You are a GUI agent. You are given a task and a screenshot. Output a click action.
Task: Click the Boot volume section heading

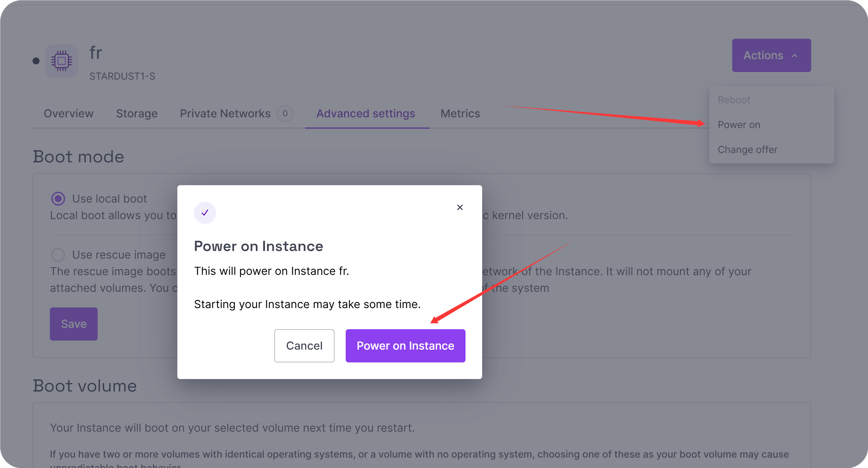(85, 386)
